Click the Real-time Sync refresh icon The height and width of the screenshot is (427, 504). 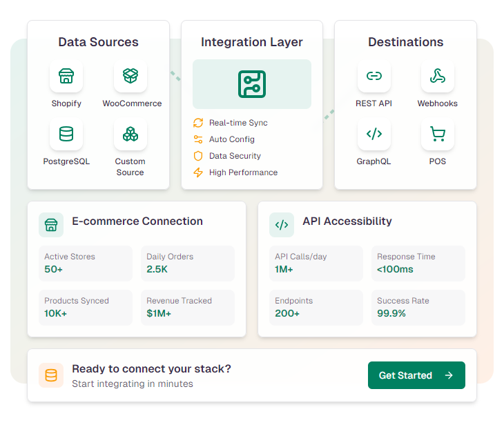198,123
